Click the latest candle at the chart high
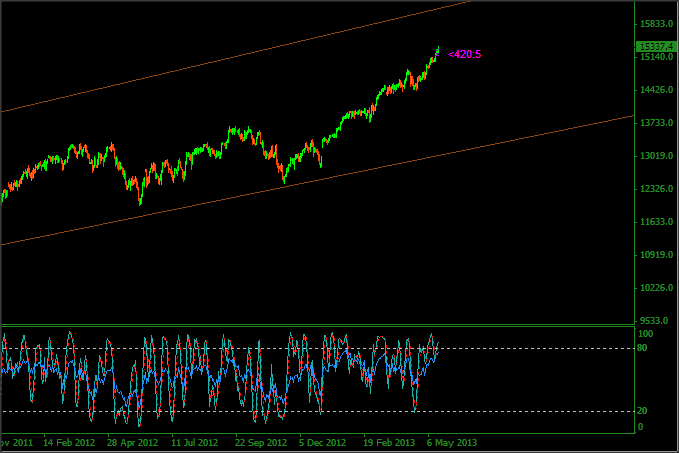Screen dimensions: 679x453 [x=438, y=50]
